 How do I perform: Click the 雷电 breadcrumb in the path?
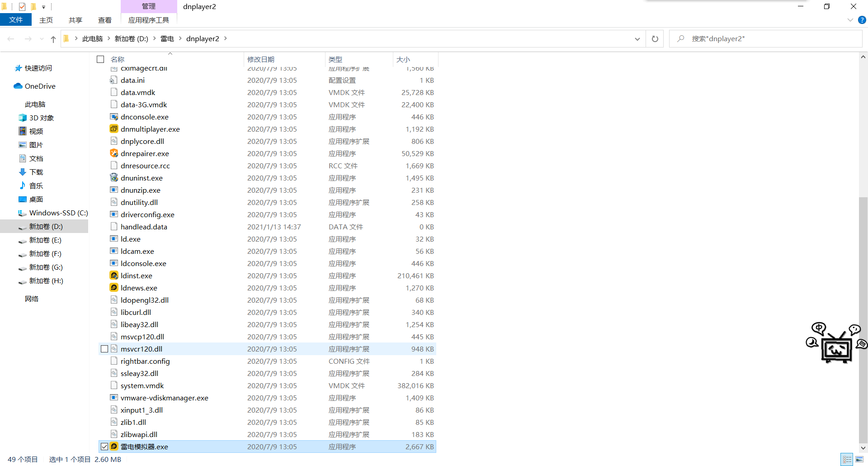click(167, 39)
